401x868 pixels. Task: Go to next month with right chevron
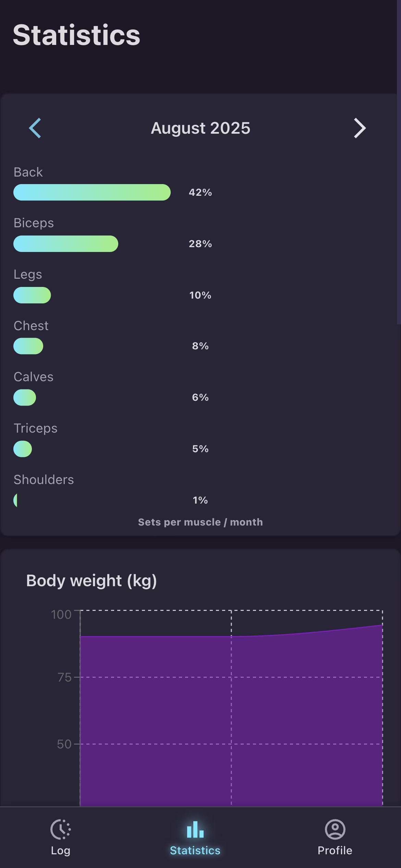(360, 128)
